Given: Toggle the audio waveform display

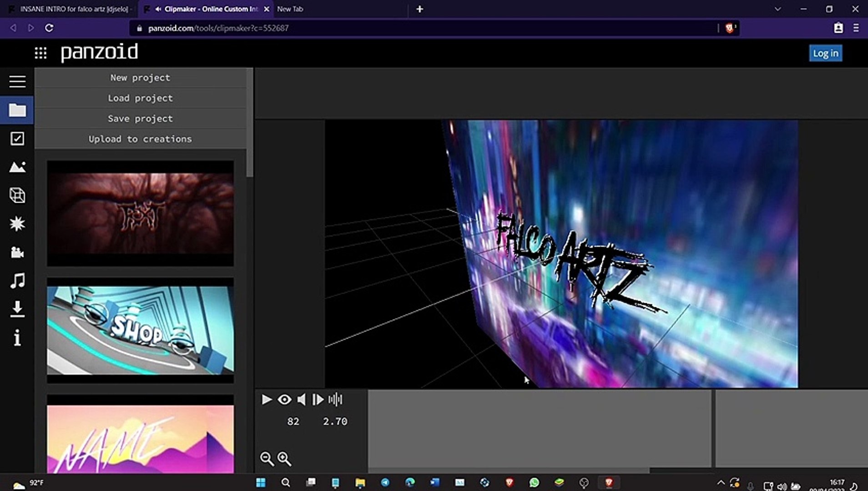Looking at the screenshot, I should tap(335, 400).
